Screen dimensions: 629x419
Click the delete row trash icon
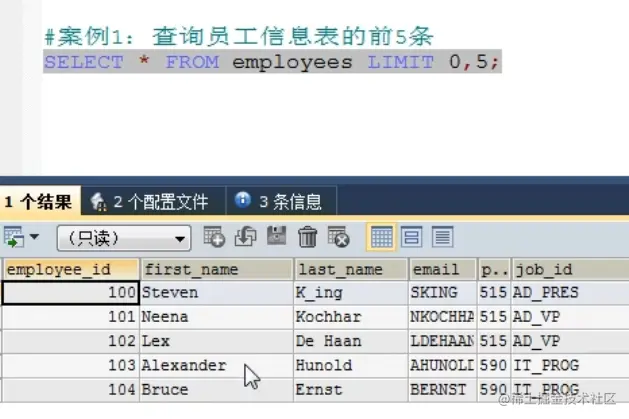pos(307,237)
